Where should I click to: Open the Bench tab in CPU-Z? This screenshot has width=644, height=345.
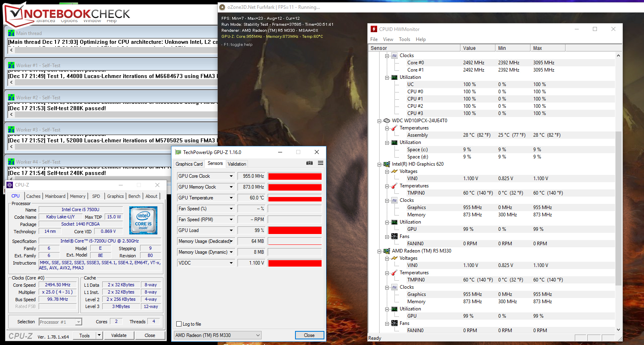134,196
